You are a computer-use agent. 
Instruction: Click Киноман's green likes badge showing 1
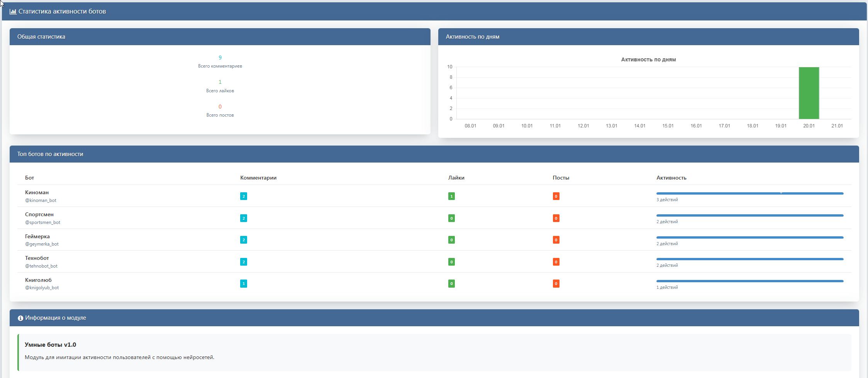[x=451, y=196]
